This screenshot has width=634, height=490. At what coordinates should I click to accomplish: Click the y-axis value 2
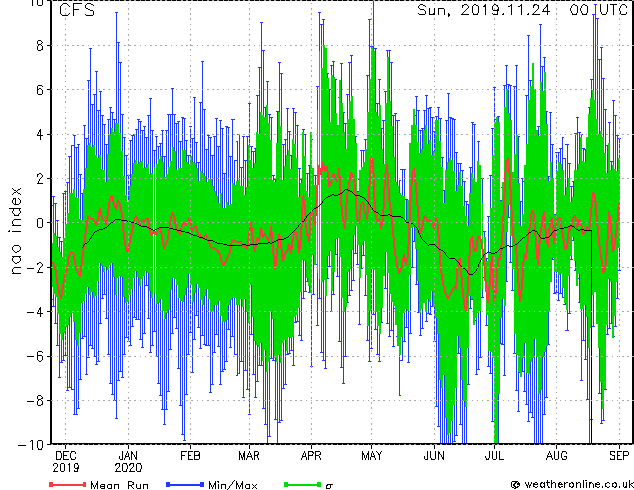pos(40,179)
